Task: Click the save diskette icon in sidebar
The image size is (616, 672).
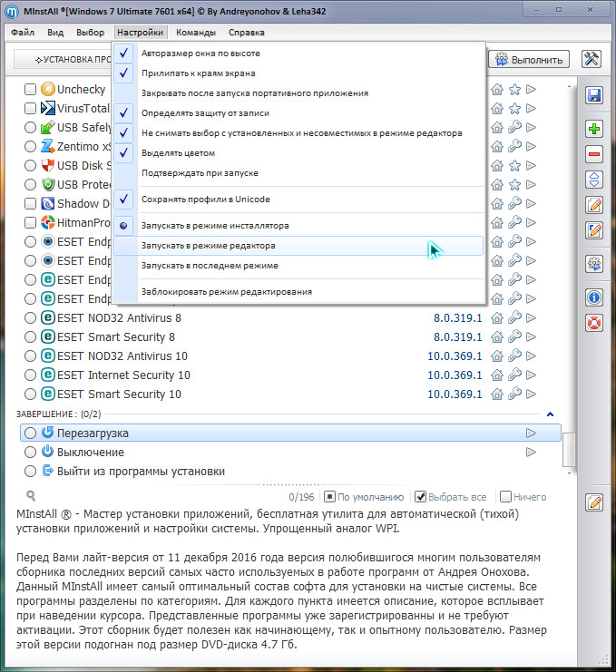Action: pyautogui.click(x=594, y=95)
